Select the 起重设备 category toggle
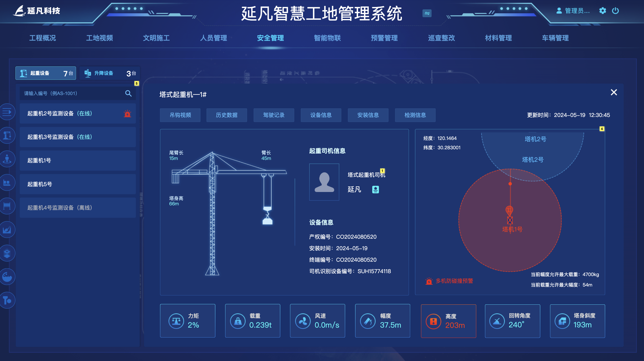Viewport: 644px width, 361px height. click(x=46, y=73)
